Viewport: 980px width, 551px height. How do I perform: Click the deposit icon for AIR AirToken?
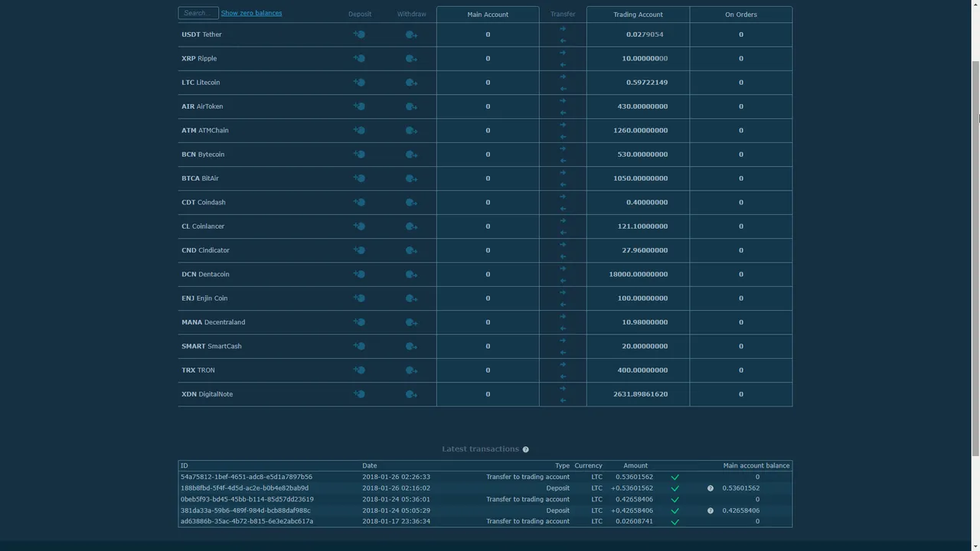click(x=359, y=106)
